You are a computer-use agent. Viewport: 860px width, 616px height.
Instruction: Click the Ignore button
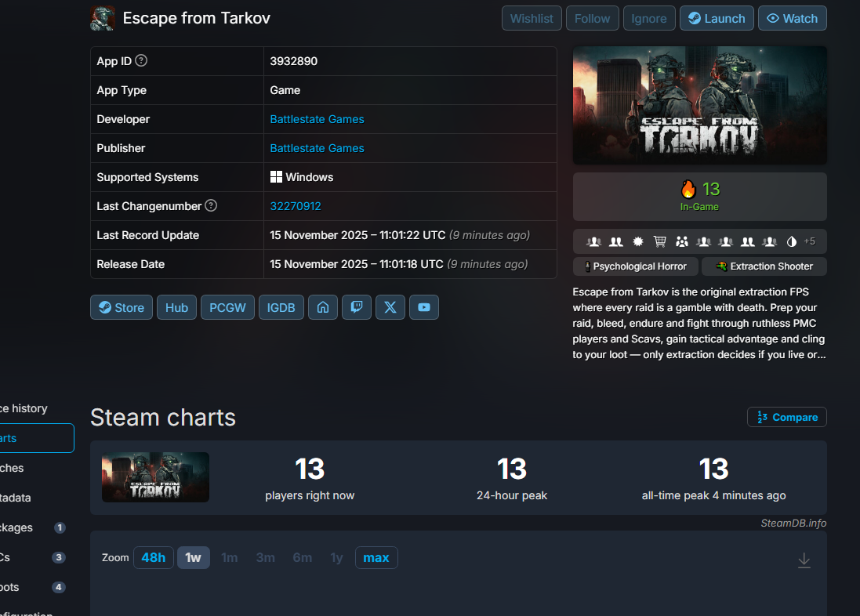(x=649, y=18)
